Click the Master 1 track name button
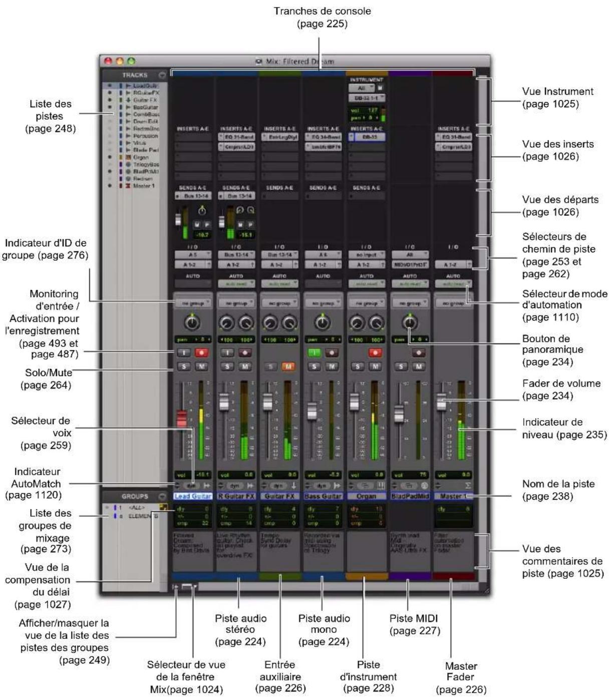This screenshot has width=610, height=700. (453, 496)
